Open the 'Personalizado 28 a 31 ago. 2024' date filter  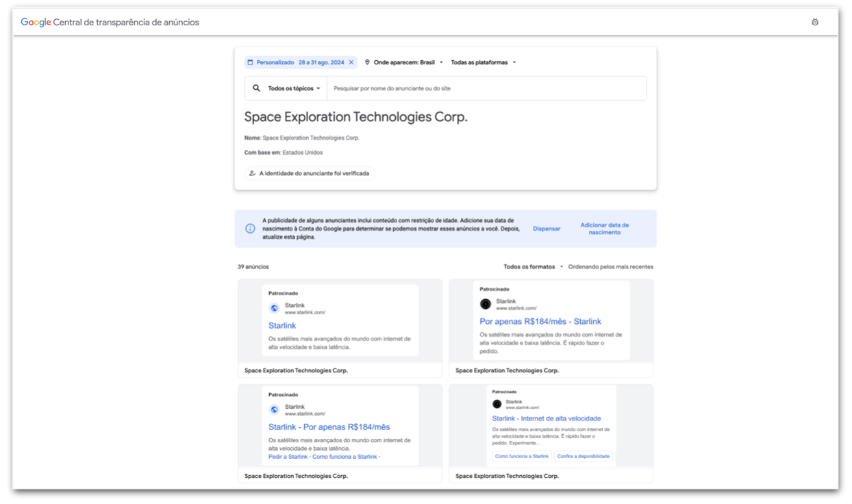click(x=301, y=62)
